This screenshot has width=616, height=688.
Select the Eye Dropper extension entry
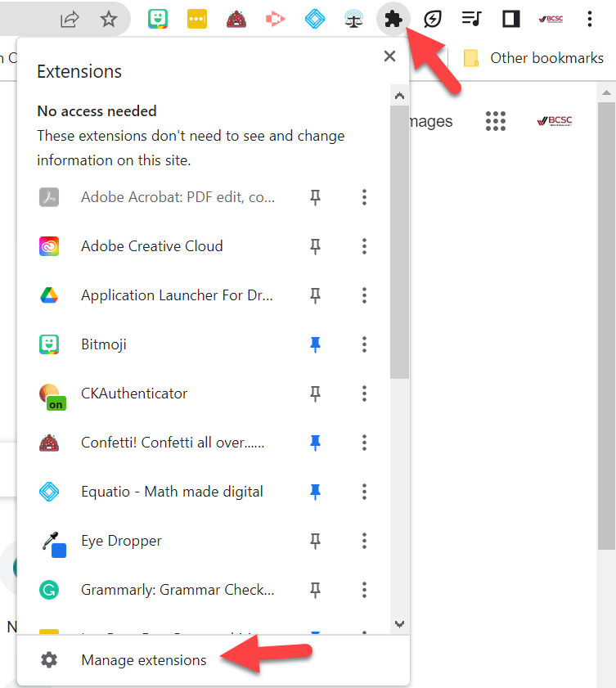(122, 541)
